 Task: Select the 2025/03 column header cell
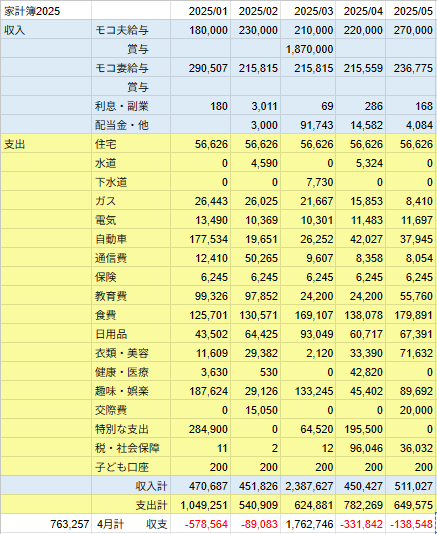click(x=308, y=11)
